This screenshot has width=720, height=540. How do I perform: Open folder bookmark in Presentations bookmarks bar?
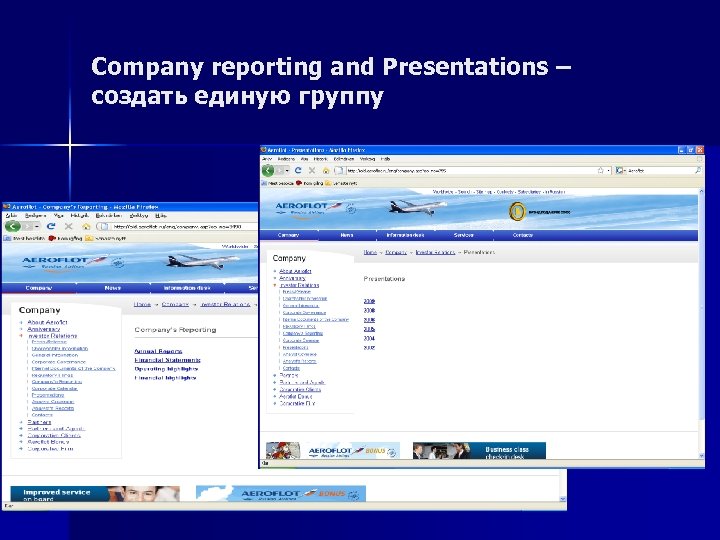tap(341, 183)
